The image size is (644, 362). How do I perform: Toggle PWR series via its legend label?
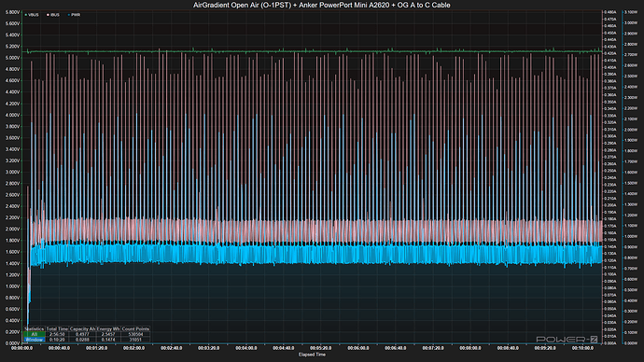pos(76,15)
